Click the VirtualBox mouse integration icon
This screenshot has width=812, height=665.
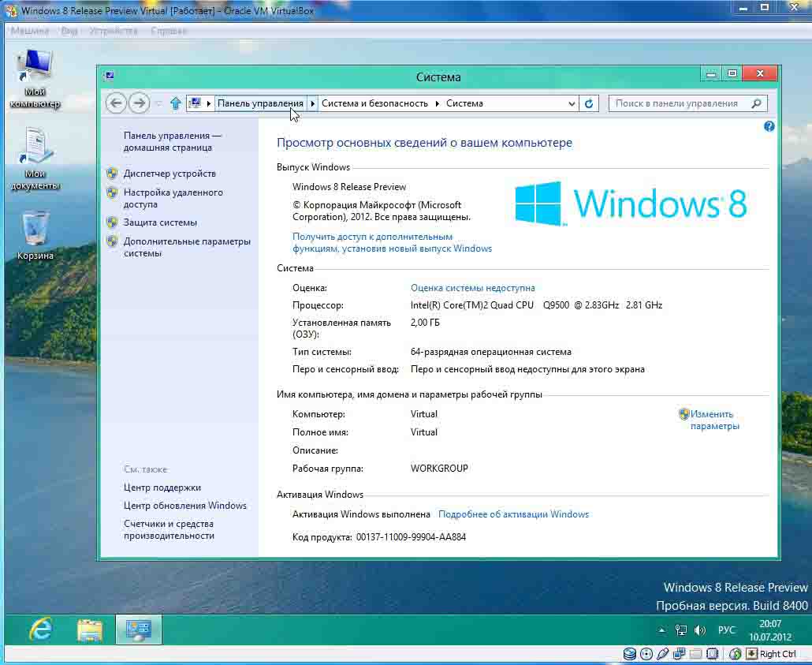[734, 654]
